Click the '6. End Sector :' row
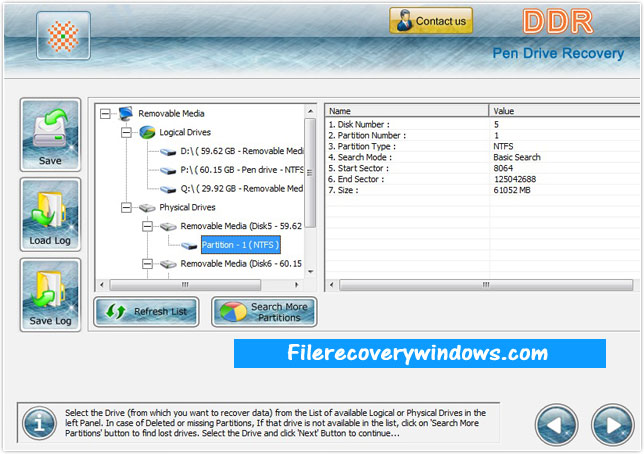This screenshot has height=454, width=644. [x=483, y=179]
